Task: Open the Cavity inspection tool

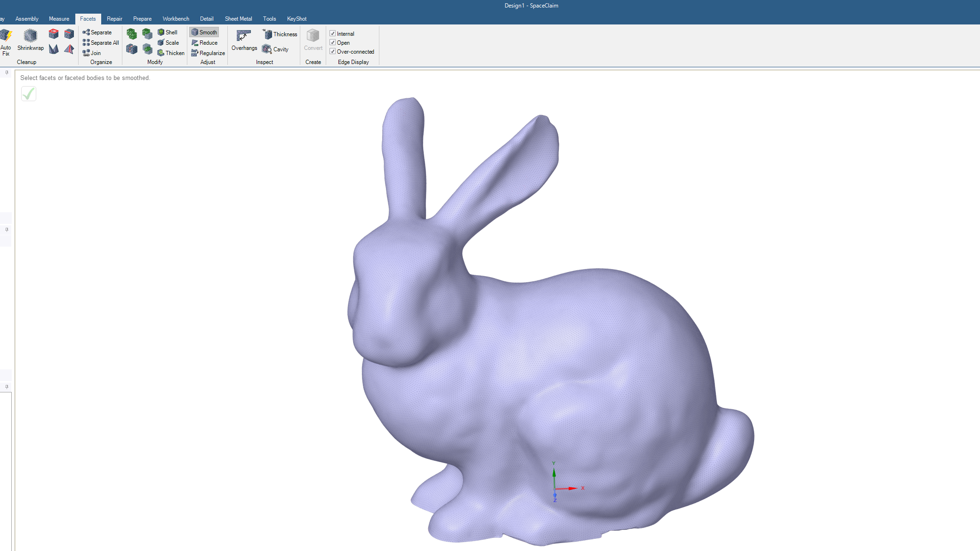Action: point(275,49)
